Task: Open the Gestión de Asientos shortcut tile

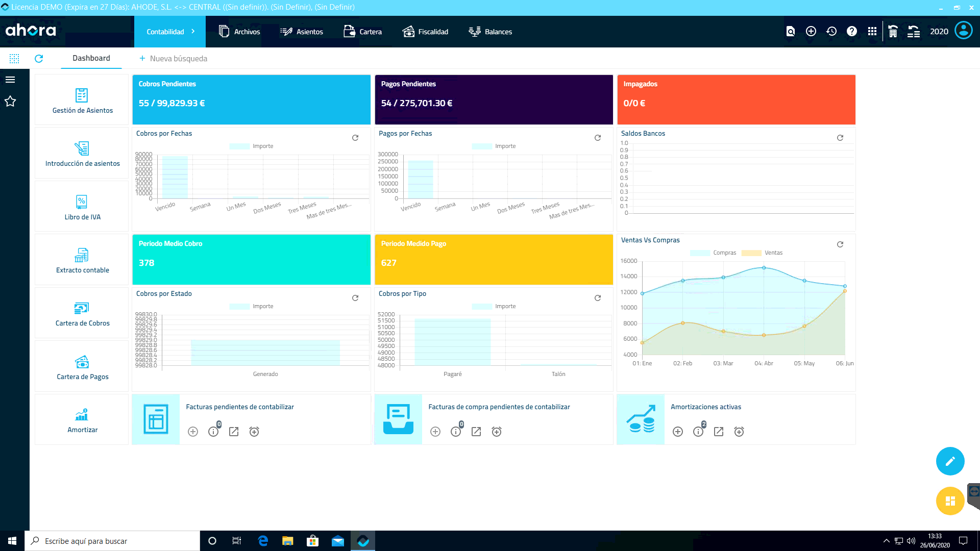Action: [x=82, y=100]
